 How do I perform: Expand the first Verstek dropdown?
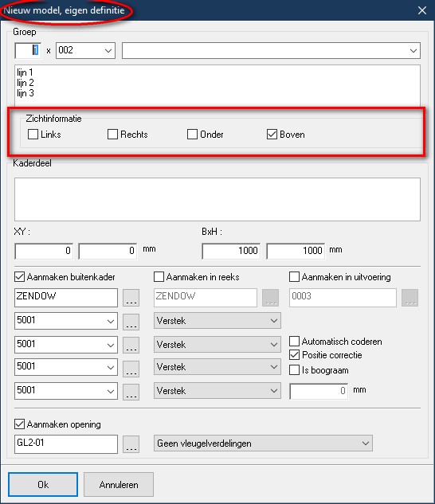coord(217,320)
